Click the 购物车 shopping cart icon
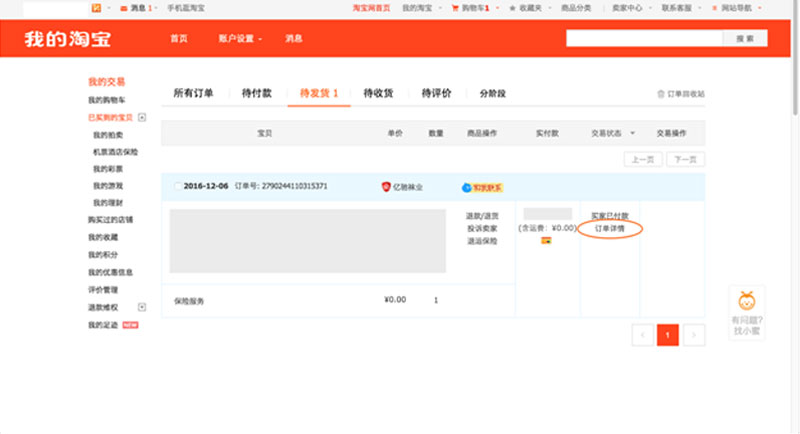The width and height of the screenshot is (800, 434). 455,8
